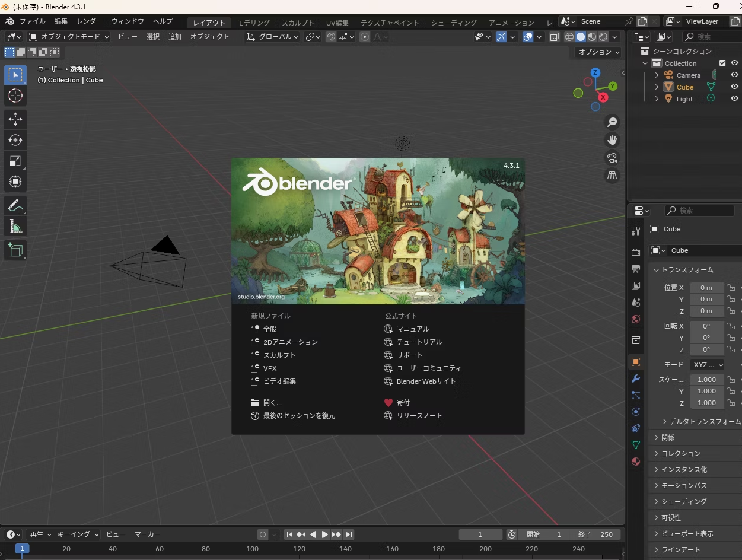Open the rotation XYZ mode dropdown

coord(707,365)
